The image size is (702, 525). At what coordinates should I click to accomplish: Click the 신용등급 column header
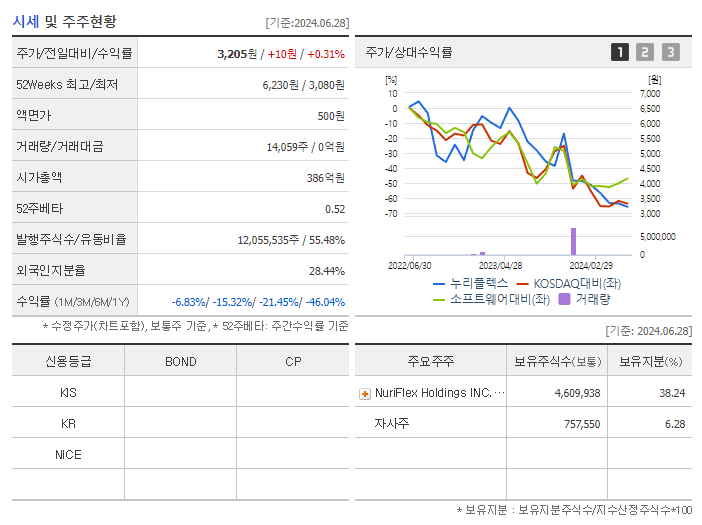[68, 362]
